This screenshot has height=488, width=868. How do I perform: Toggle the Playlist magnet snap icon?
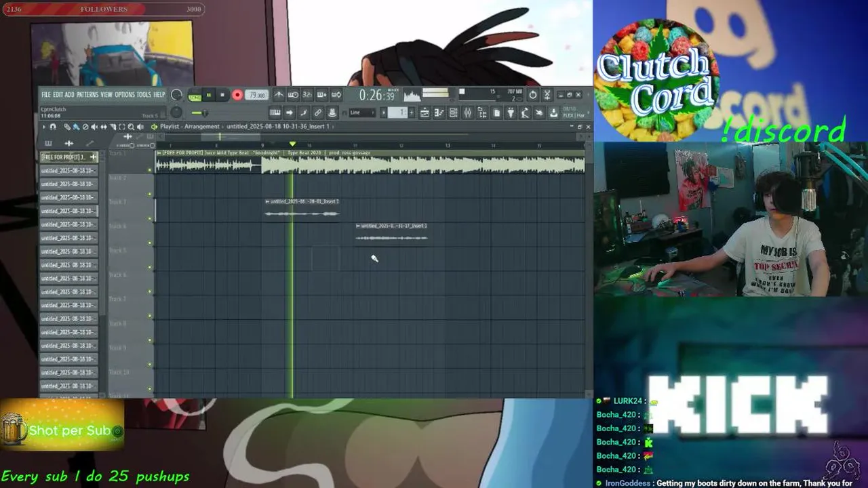[x=53, y=126]
